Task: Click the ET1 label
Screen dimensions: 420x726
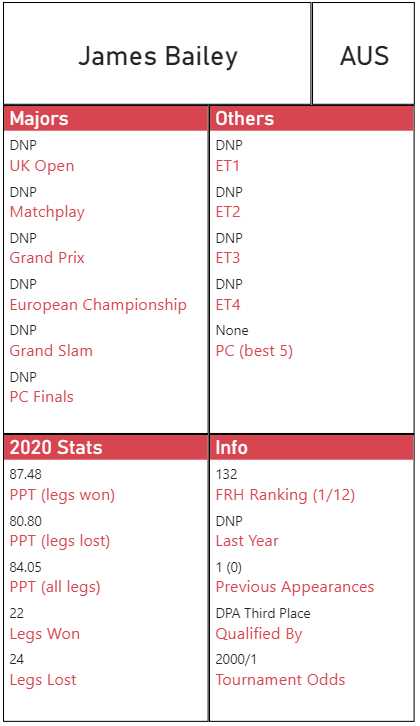Action: point(227,166)
